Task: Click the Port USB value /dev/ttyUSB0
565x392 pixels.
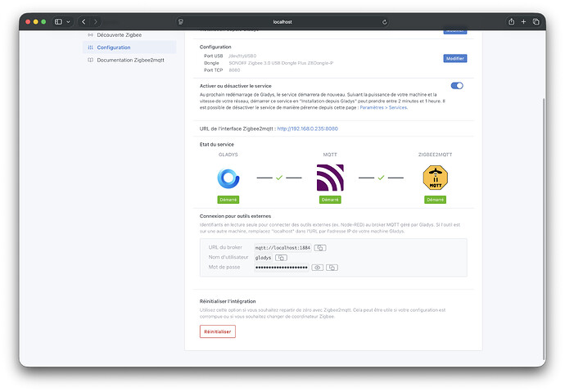Action: pyautogui.click(x=242, y=56)
